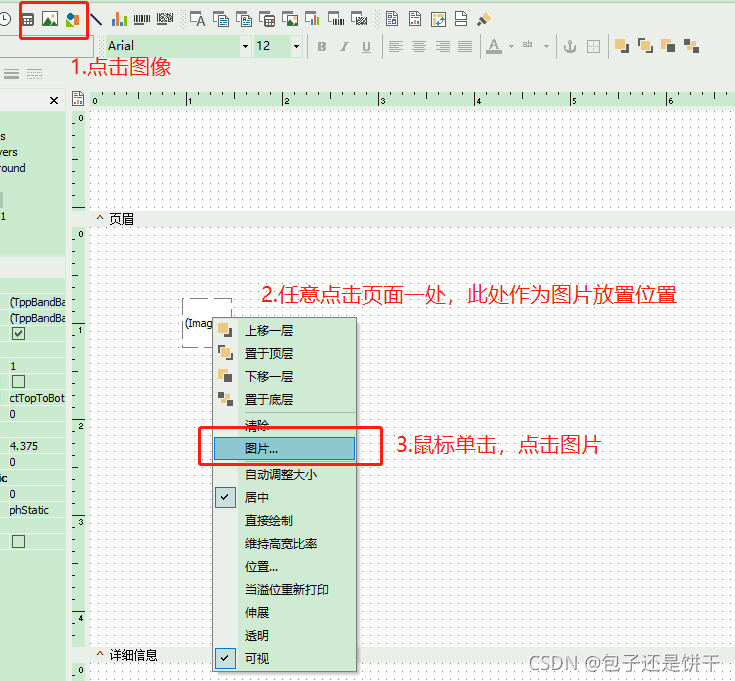Choose 置于底层 from context menu
This screenshot has width=735, height=681.
[285, 399]
